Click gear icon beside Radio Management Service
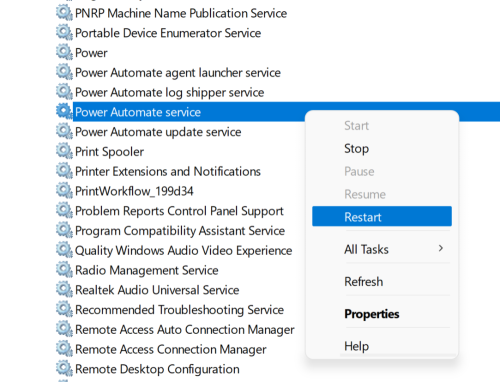 pyautogui.click(x=64, y=270)
